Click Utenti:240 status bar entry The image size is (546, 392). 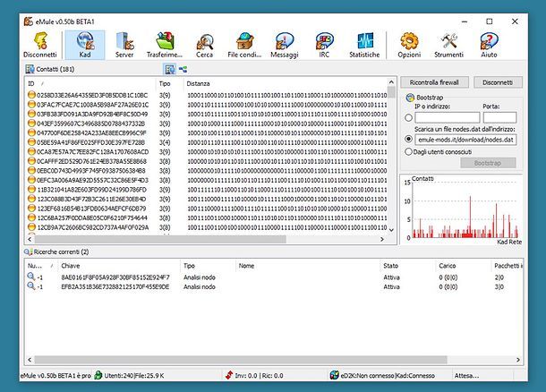tap(119, 375)
